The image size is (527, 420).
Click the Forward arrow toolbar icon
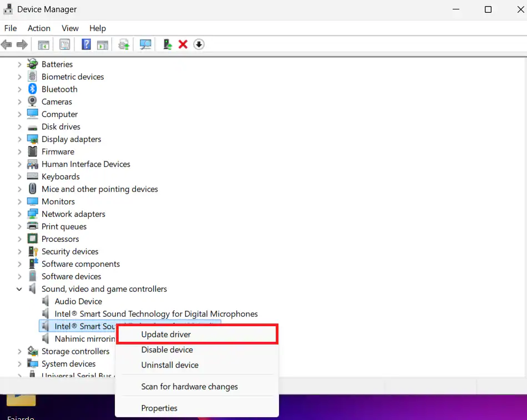22,44
